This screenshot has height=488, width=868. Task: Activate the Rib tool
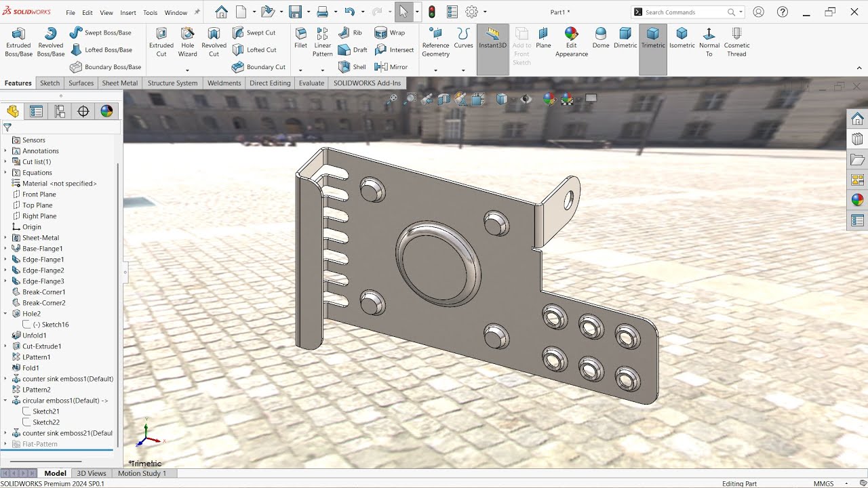350,32
